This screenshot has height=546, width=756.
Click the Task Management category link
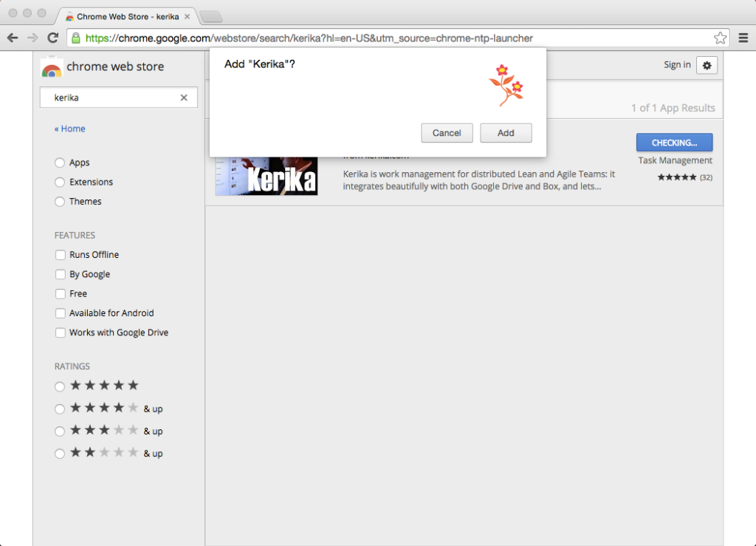click(x=675, y=160)
